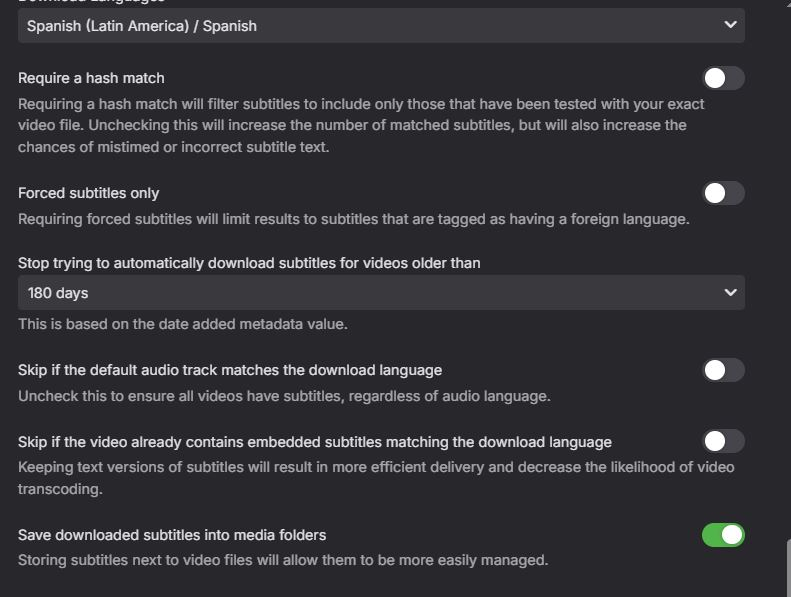The width and height of the screenshot is (791, 597).
Task: Click the chevron icon beside 180 days
Action: 730,293
